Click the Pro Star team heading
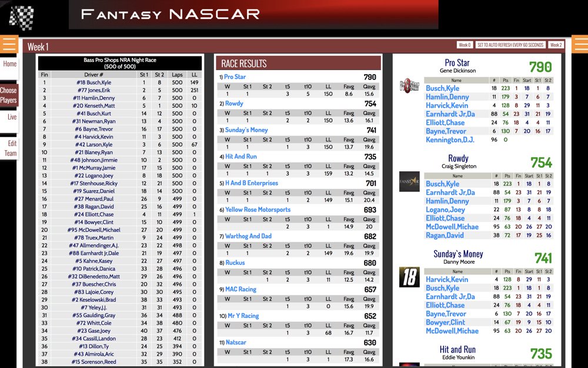 pyautogui.click(x=457, y=63)
